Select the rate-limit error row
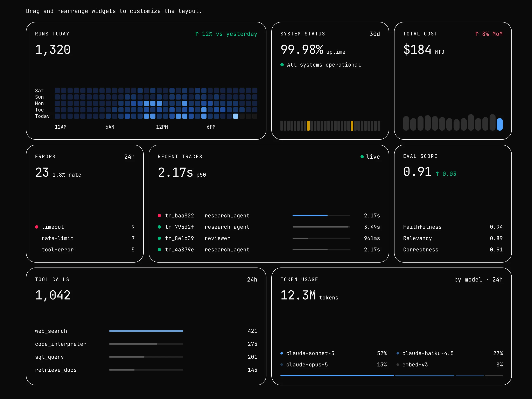The image size is (532, 399). [85, 238]
